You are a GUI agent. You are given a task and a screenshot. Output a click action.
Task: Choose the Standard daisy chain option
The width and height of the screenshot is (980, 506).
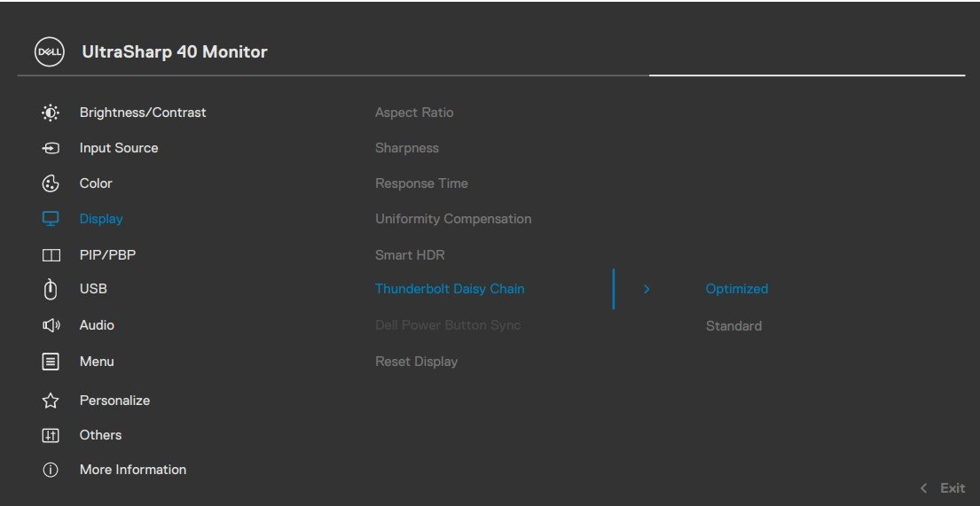[733, 326]
